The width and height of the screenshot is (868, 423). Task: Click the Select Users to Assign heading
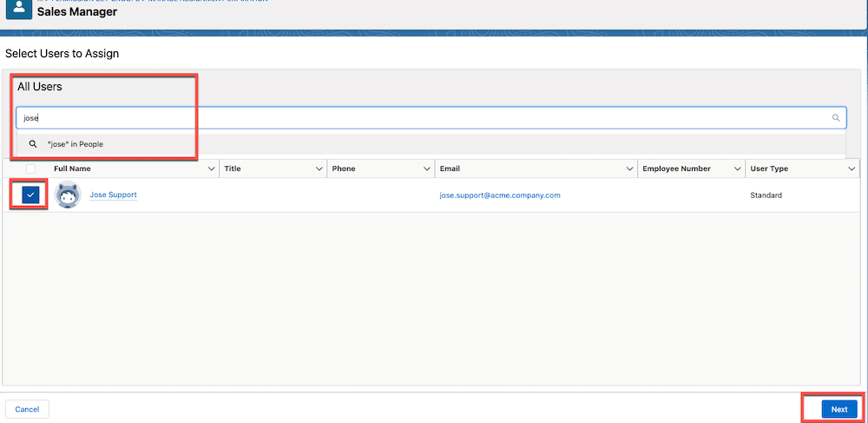62,54
